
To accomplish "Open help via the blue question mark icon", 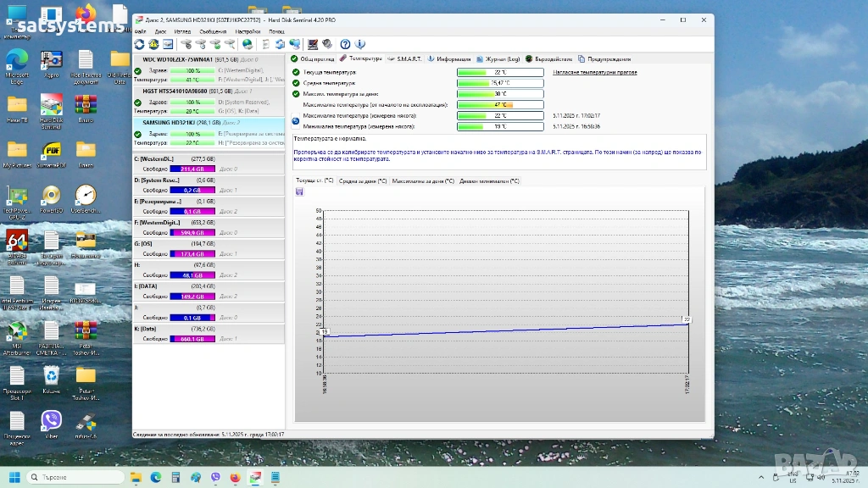I will [345, 44].
